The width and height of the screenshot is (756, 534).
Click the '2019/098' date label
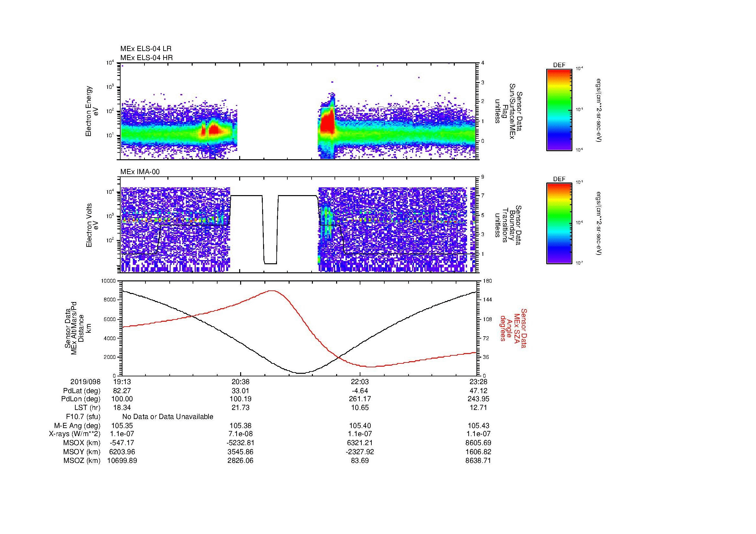click(85, 382)
